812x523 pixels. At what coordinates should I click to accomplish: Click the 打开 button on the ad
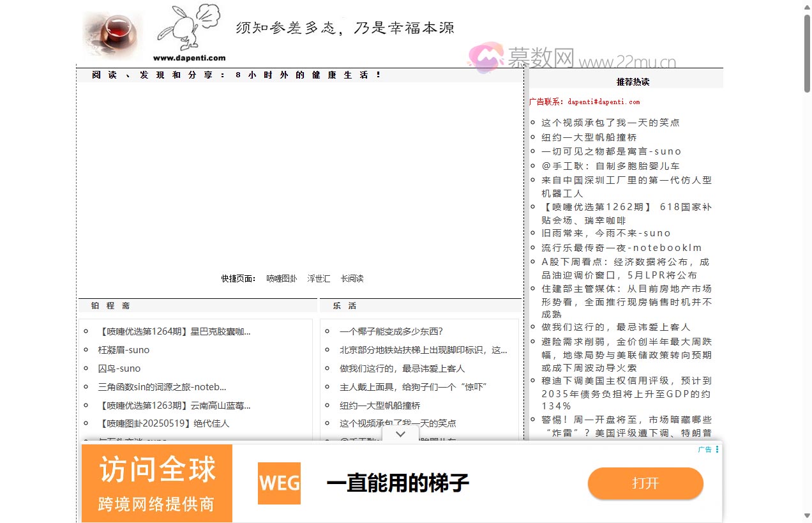pos(645,484)
